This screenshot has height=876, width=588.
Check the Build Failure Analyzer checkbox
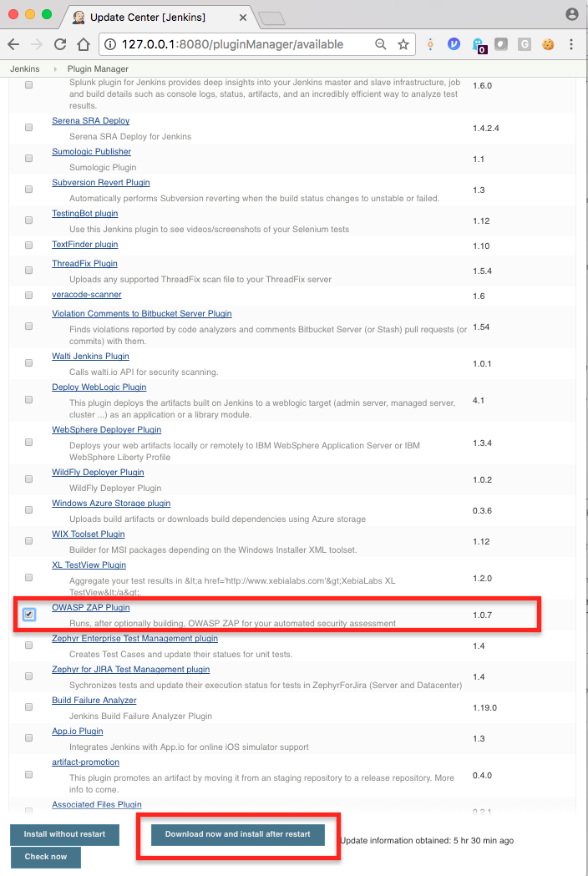tap(28, 706)
